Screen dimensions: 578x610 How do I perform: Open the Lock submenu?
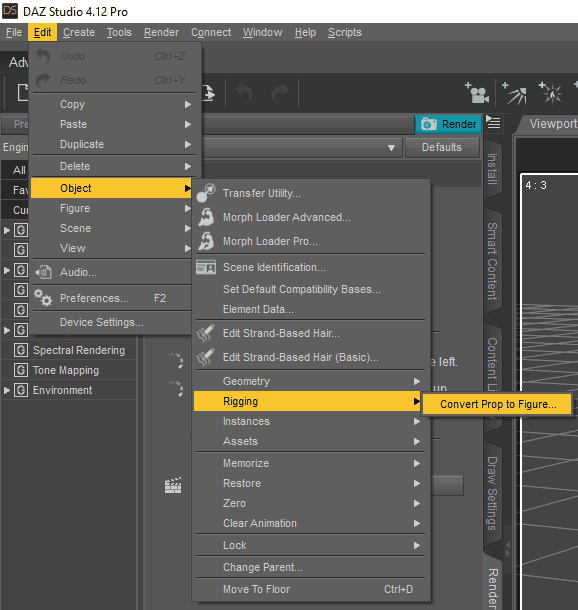(310, 545)
